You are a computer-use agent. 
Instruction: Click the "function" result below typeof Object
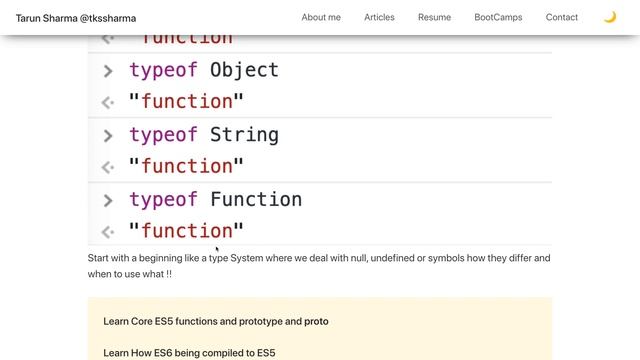(x=186, y=101)
